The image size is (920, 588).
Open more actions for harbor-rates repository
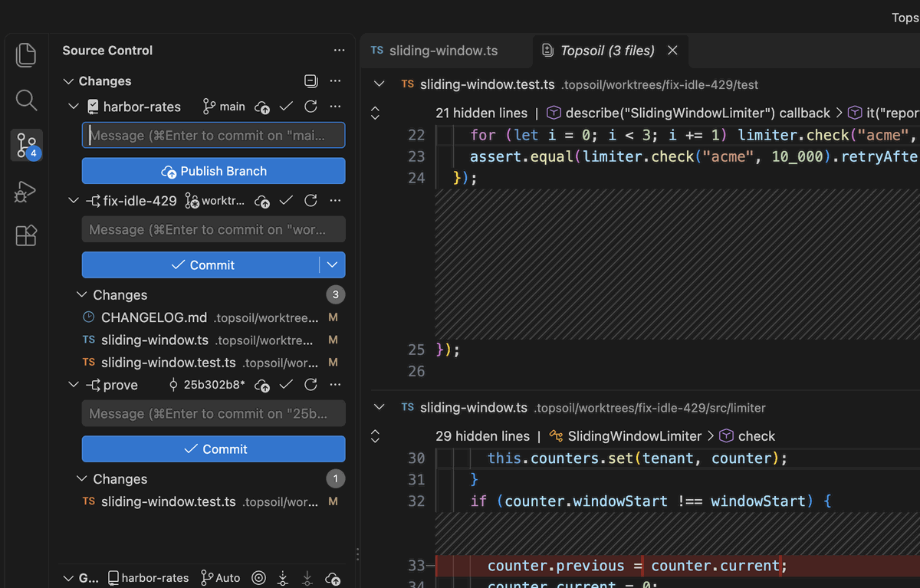(x=335, y=107)
